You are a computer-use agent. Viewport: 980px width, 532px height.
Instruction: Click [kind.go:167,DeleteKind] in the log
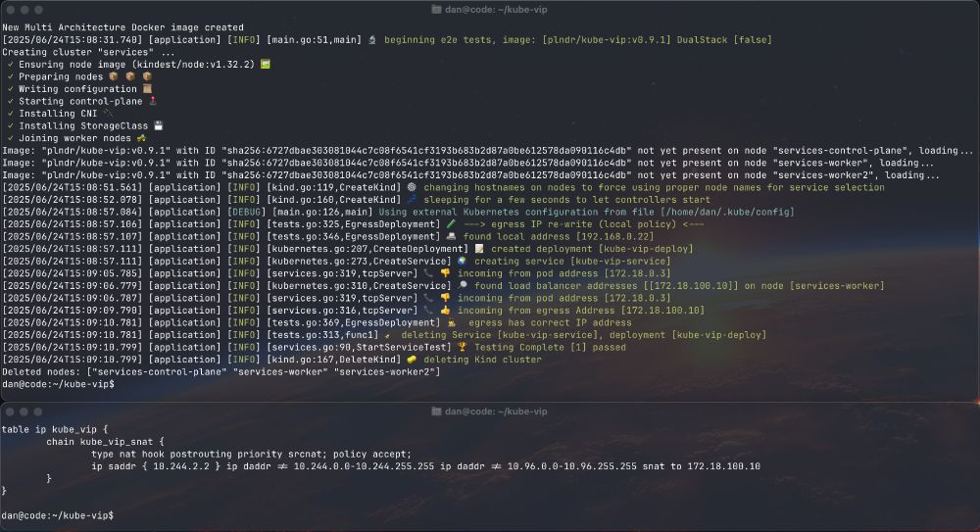334,360
